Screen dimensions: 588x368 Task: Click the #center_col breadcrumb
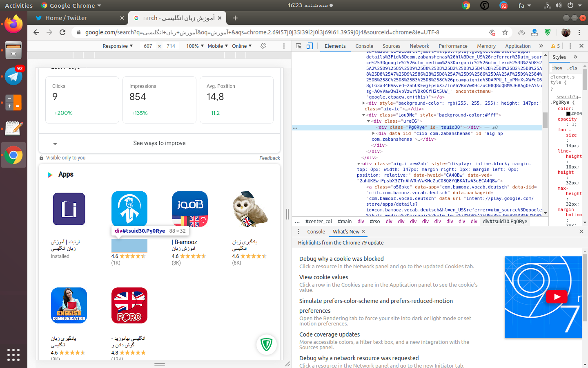(318, 221)
